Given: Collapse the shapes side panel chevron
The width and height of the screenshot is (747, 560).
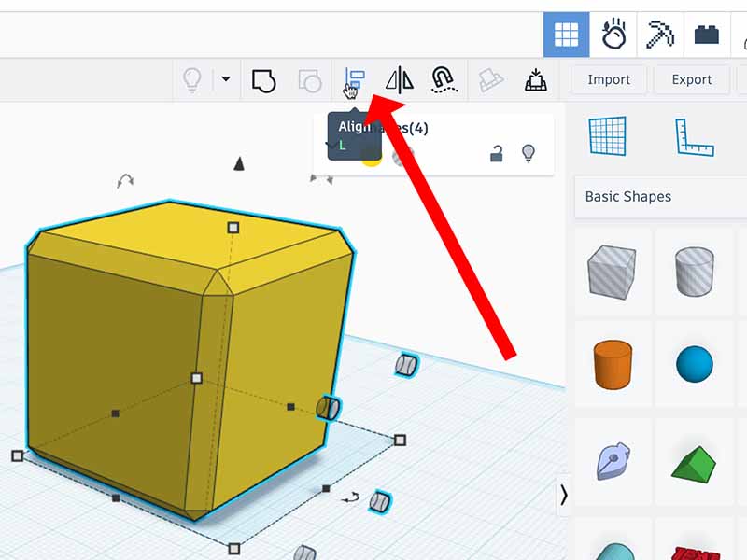Looking at the screenshot, I should (563, 496).
